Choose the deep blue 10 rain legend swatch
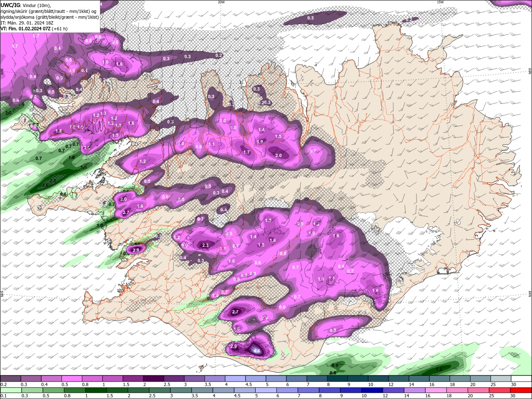The image size is (532, 399). [x=372, y=390]
